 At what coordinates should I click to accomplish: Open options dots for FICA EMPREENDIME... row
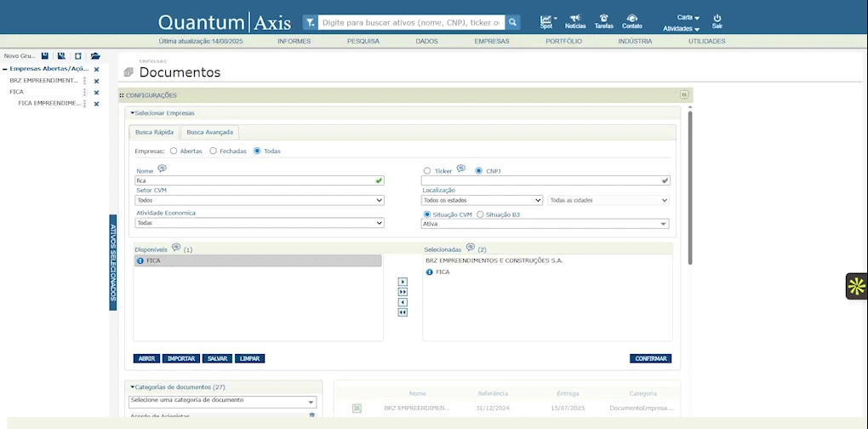[x=85, y=104]
